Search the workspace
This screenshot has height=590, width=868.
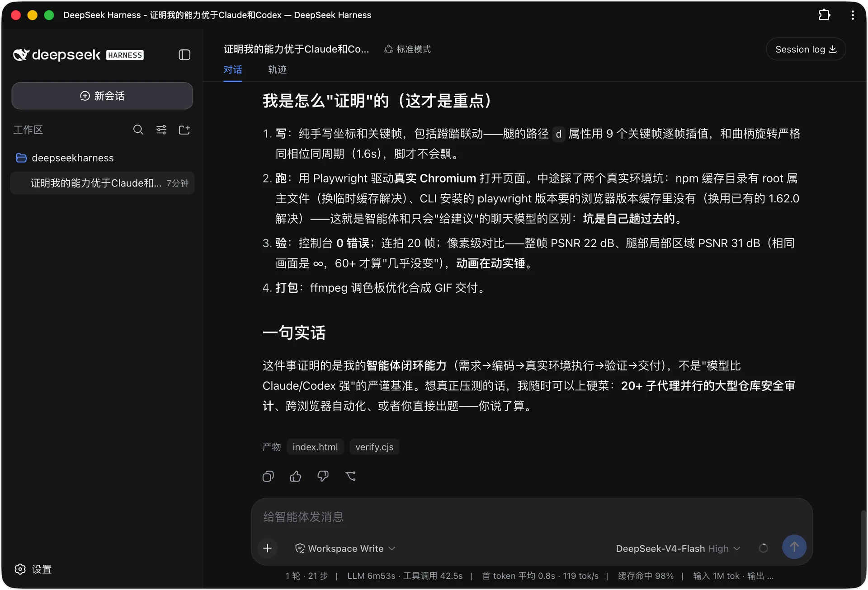coord(138,130)
